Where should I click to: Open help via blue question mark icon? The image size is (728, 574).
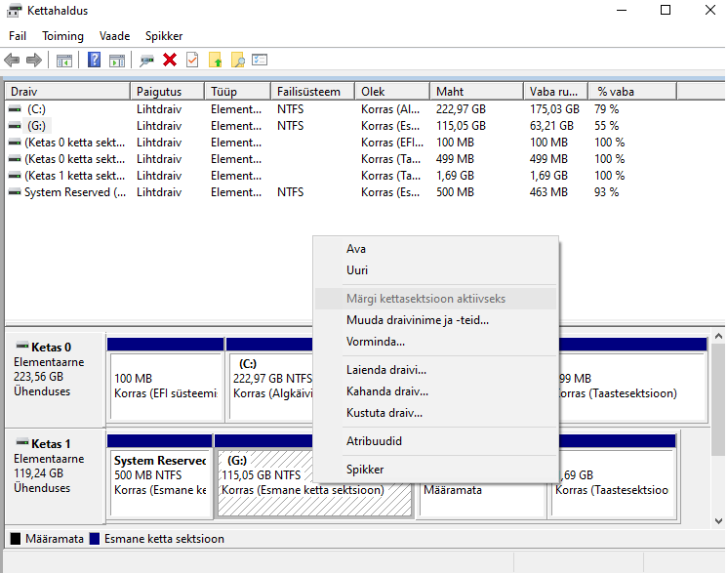(x=95, y=61)
